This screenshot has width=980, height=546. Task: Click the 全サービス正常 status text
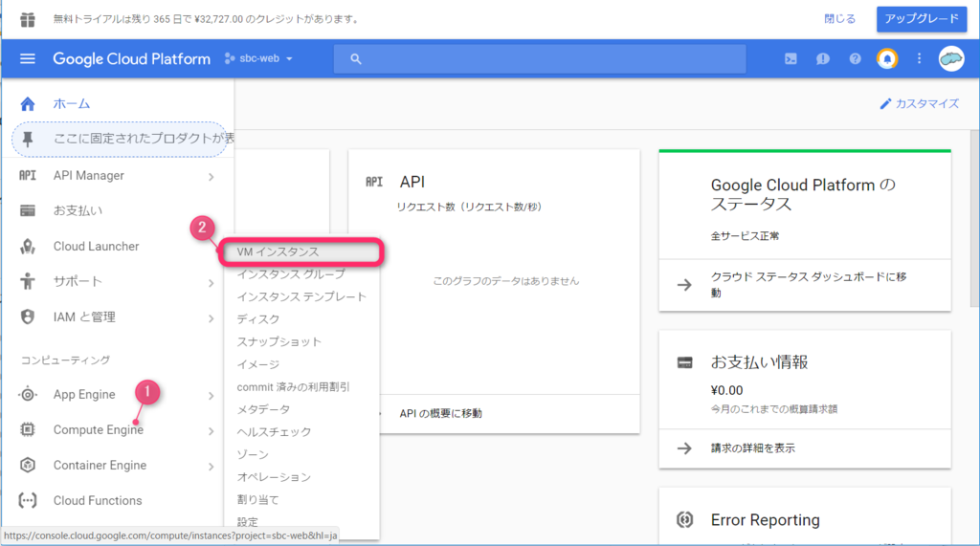point(745,236)
